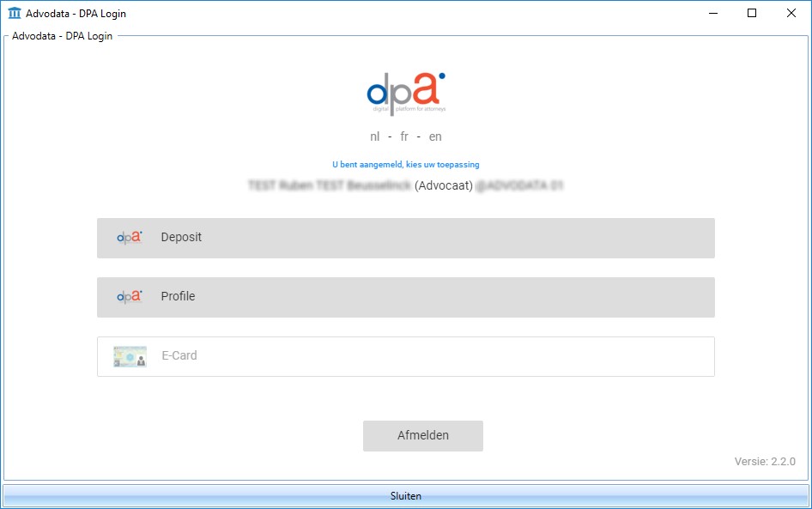Minimize the Advodata window
Viewport: 812px width, 509px height.
[713, 13]
